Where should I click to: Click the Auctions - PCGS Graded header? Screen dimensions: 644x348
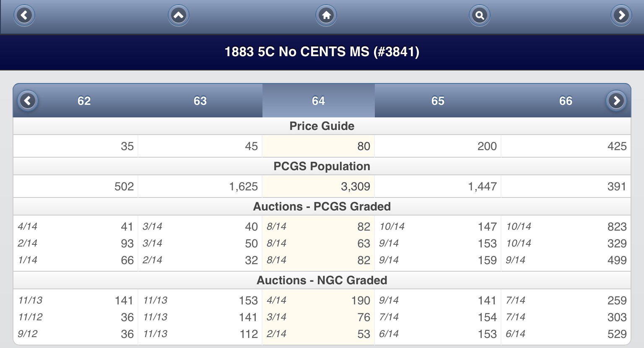[322, 206]
